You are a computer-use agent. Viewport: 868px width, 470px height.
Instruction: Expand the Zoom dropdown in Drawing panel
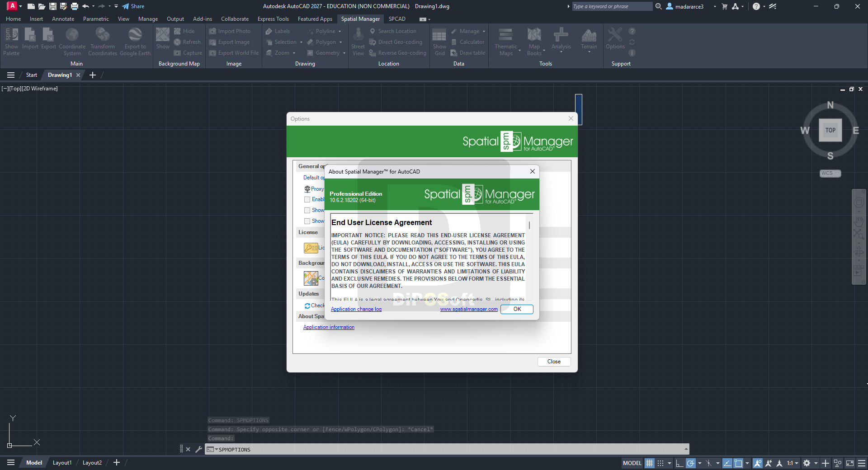coord(294,53)
